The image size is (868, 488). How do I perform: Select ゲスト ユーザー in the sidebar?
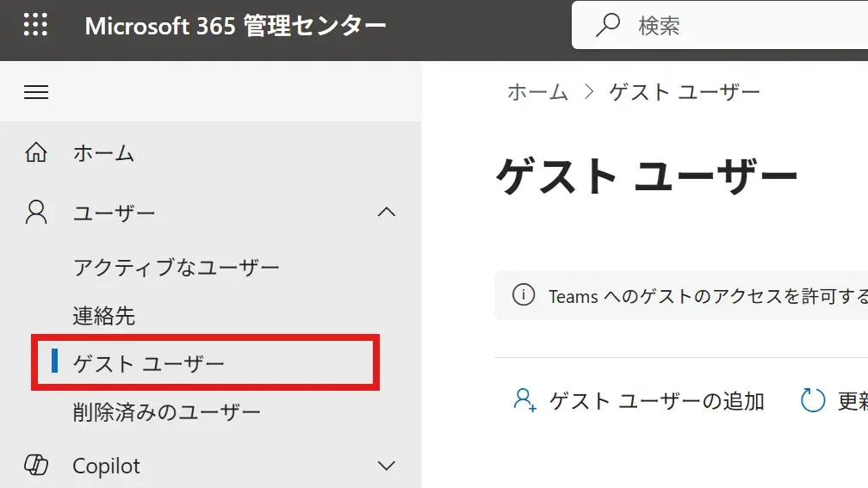[148, 363]
